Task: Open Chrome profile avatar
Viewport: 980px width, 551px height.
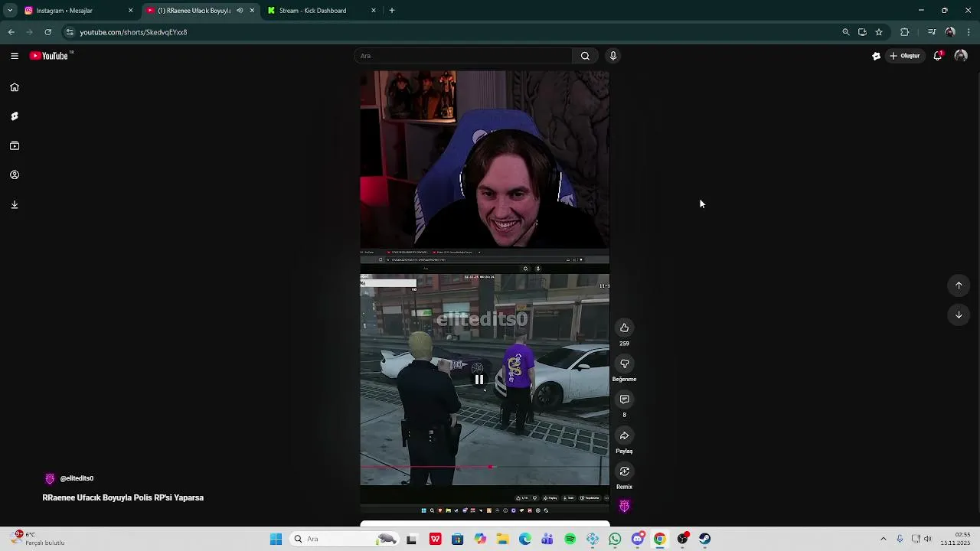Action: coord(950,32)
